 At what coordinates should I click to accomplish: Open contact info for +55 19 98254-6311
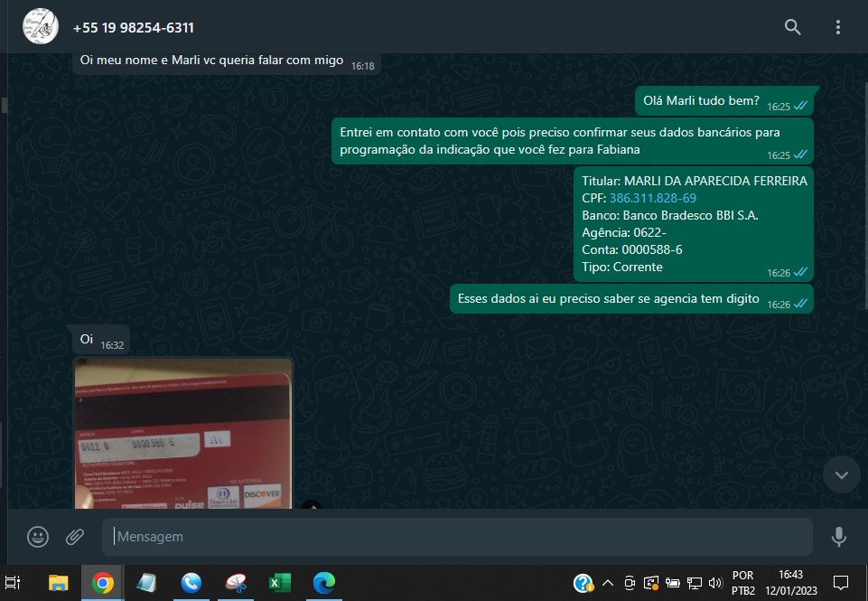pyautogui.click(x=134, y=28)
